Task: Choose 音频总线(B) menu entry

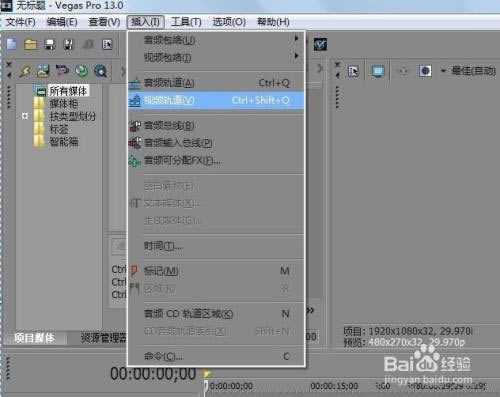Action: point(216,126)
